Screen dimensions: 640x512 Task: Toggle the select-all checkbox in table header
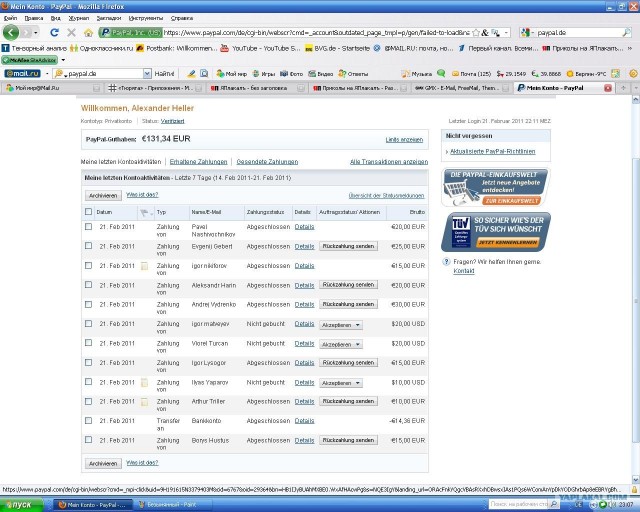[88, 211]
